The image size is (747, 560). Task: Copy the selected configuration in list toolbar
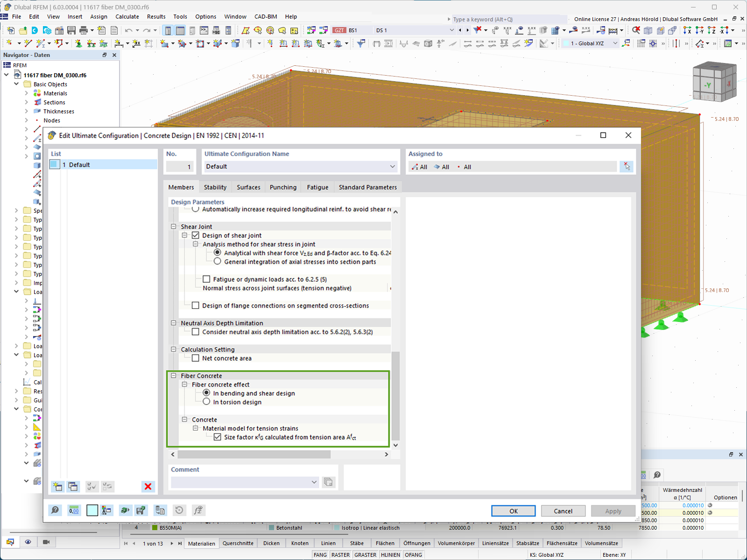pyautogui.click(x=73, y=486)
